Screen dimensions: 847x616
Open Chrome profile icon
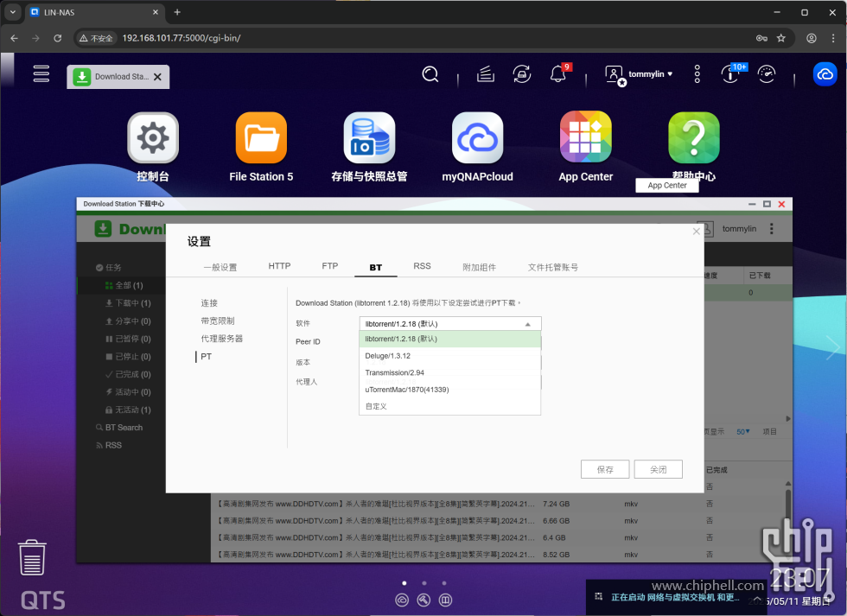[812, 38]
